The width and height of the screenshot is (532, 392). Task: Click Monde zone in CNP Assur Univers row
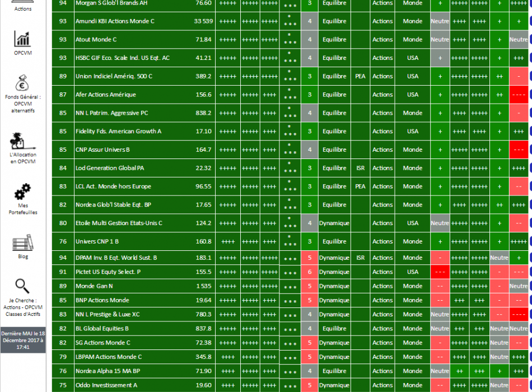(x=413, y=150)
